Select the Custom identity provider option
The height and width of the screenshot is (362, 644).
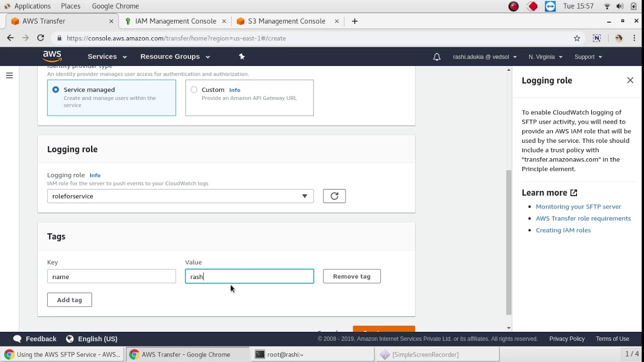coord(250,98)
